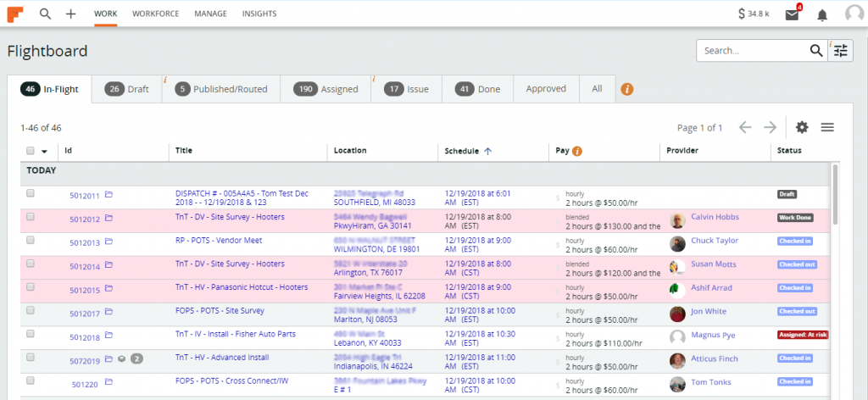Image resolution: width=868 pixels, height=400 pixels.
Task: Open table settings gear icon
Action: point(802,127)
